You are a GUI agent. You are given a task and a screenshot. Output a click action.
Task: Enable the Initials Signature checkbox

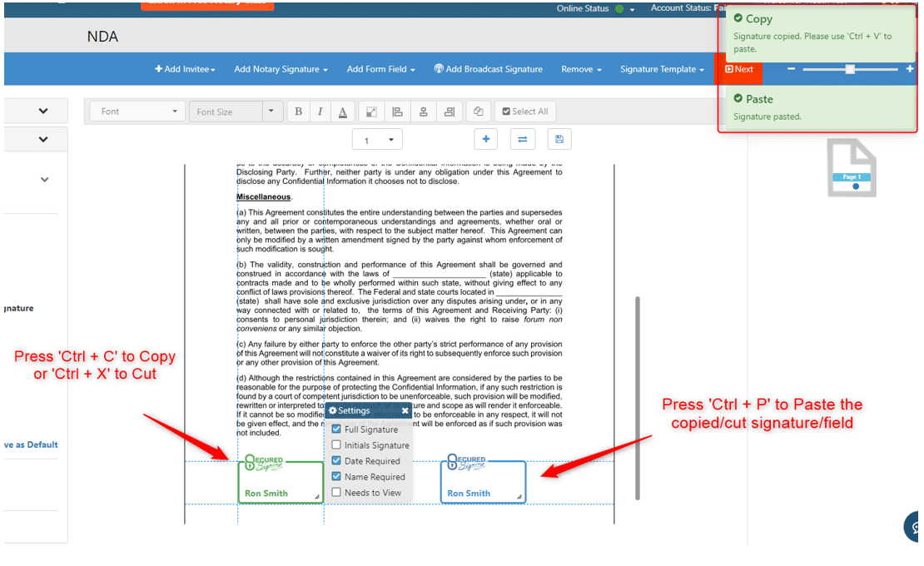point(336,445)
